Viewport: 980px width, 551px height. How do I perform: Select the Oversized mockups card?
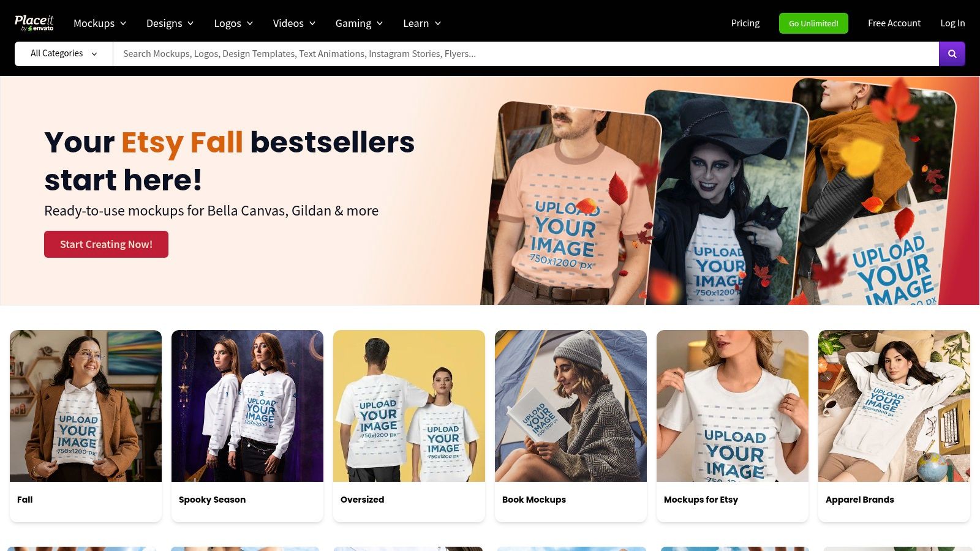tap(409, 426)
